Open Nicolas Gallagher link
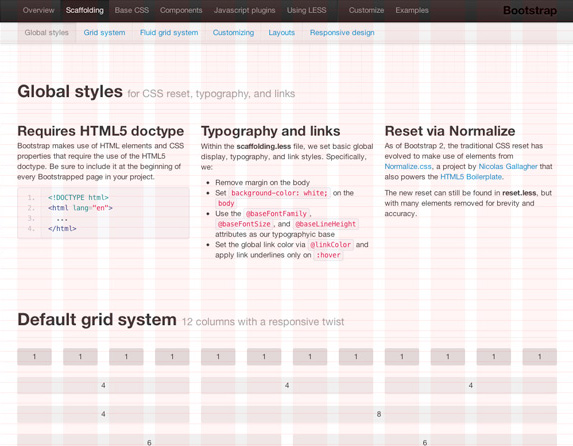The width and height of the screenshot is (573, 446). [x=508, y=166]
